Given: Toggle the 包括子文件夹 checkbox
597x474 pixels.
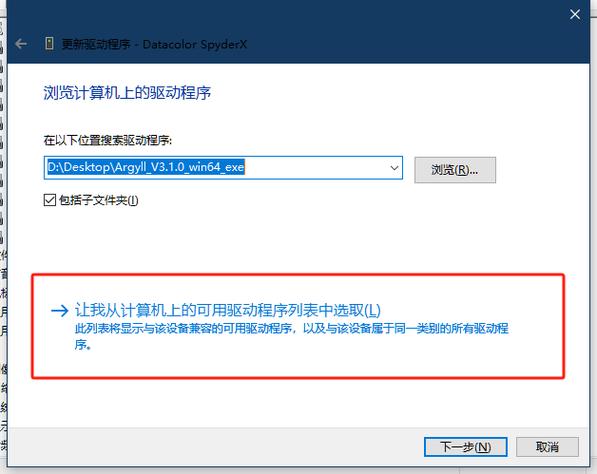Looking at the screenshot, I should 50,200.
